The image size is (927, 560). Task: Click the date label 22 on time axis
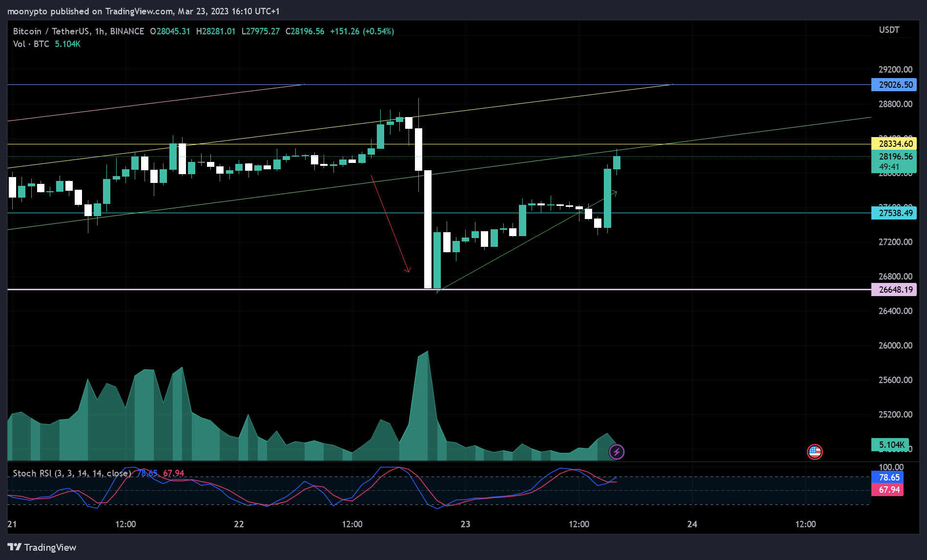pyautogui.click(x=239, y=524)
